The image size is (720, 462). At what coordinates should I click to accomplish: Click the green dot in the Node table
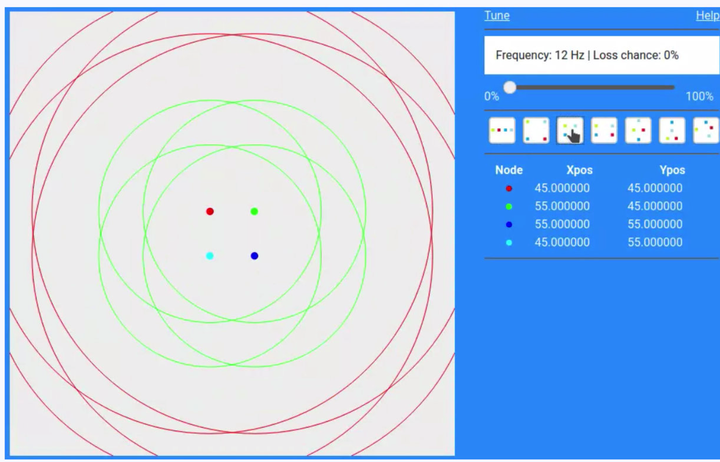coord(509,207)
